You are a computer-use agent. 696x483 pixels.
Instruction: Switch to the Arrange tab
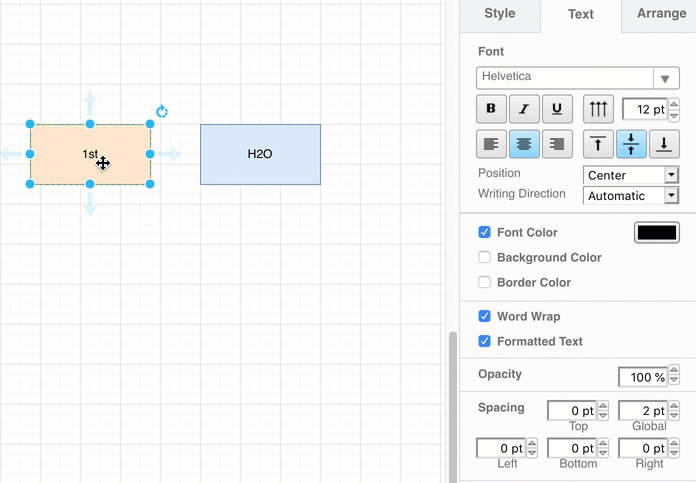(661, 14)
